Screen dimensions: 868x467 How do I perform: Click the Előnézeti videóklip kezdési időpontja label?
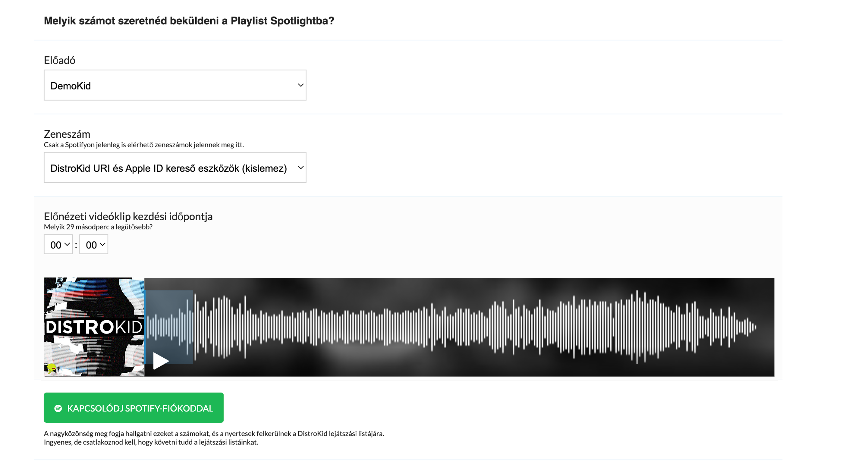(128, 216)
